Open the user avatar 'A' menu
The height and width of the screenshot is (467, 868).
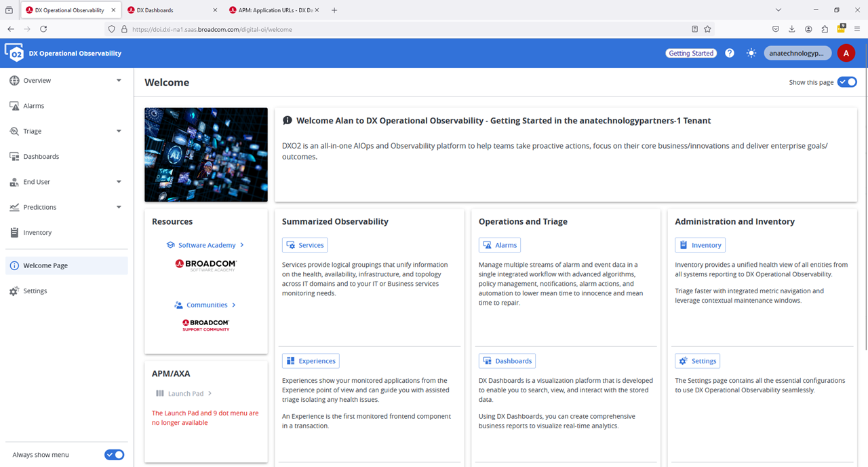coord(846,53)
